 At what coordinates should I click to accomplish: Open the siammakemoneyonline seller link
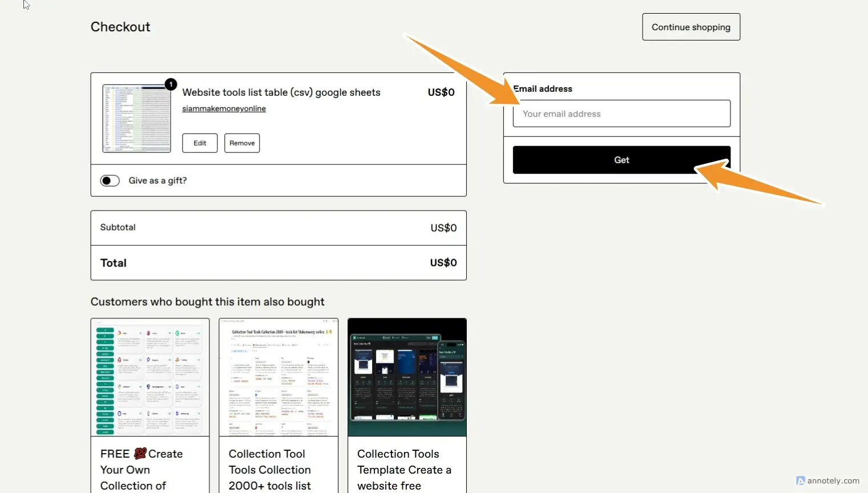pyautogui.click(x=224, y=109)
